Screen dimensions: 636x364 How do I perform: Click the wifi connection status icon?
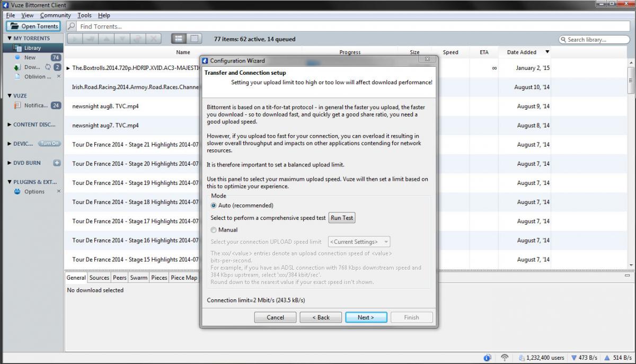pyautogui.click(x=505, y=358)
